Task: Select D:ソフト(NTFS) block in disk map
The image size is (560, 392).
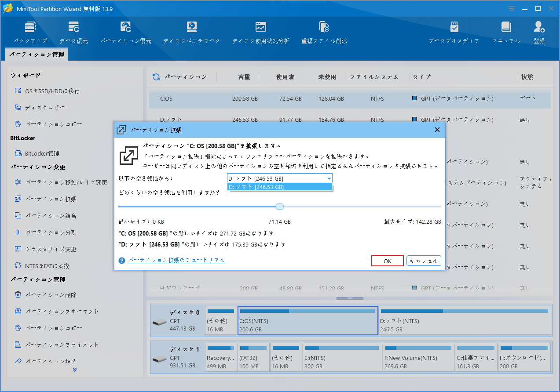Action: pos(465,320)
